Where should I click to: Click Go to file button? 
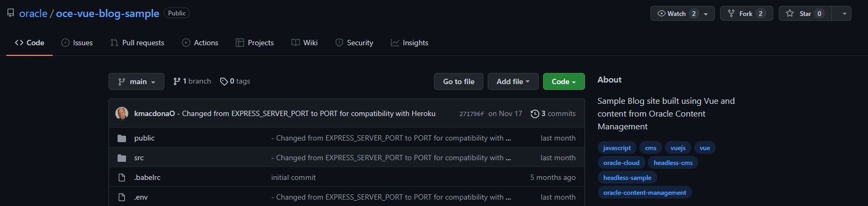tap(458, 81)
